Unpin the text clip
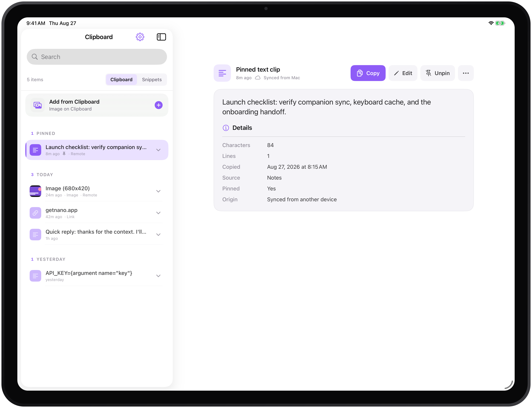Image resolution: width=532 pixels, height=408 pixels. click(x=437, y=73)
